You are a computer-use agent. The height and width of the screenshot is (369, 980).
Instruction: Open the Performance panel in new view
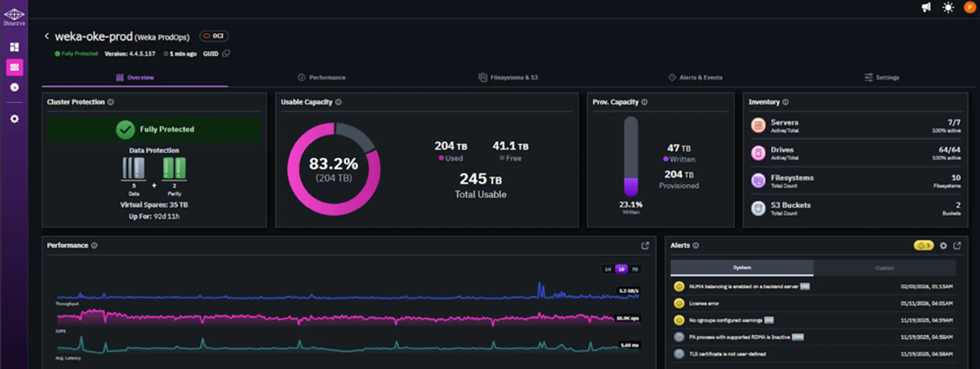pyautogui.click(x=645, y=245)
